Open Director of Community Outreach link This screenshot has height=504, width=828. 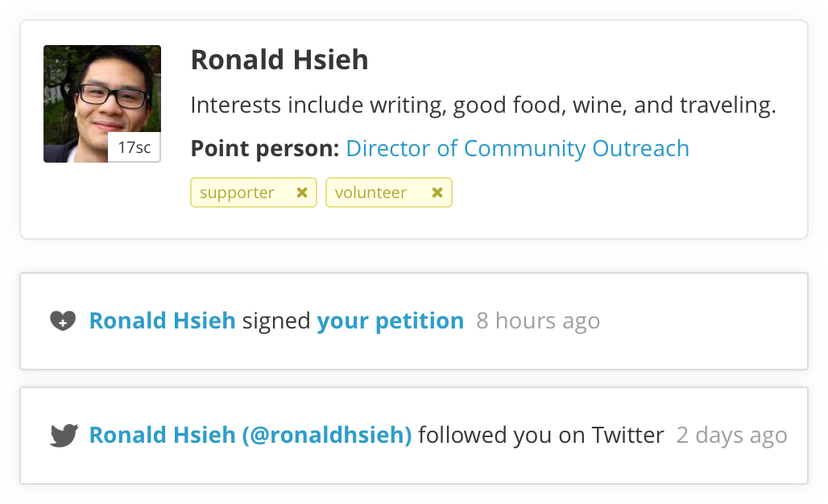tap(517, 148)
